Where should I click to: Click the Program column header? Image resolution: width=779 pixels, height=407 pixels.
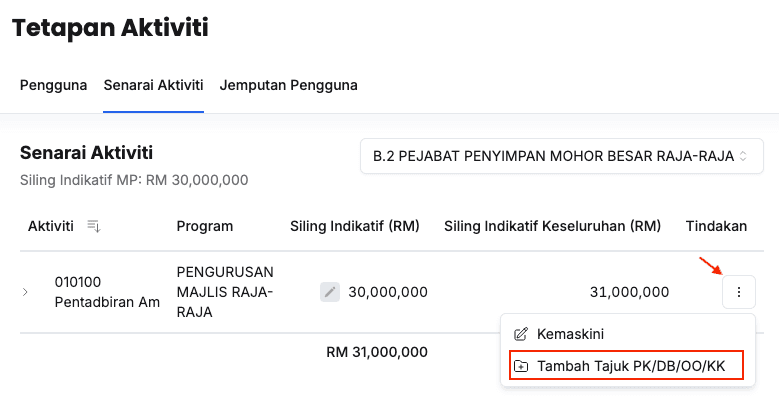point(205,226)
